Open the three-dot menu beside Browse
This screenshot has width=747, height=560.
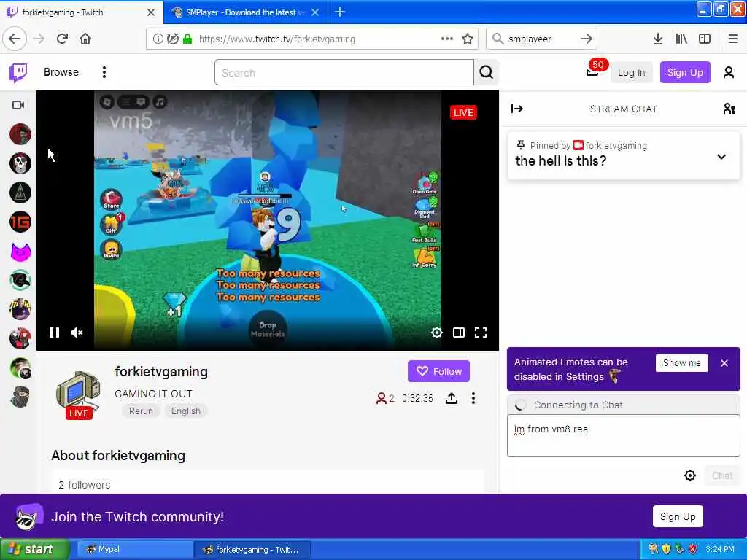104,72
